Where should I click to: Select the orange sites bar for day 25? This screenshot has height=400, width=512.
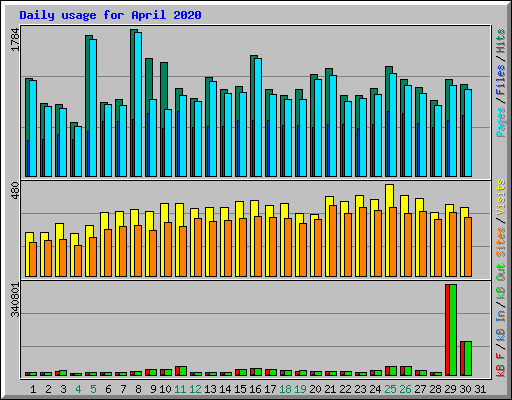pos(393,242)
